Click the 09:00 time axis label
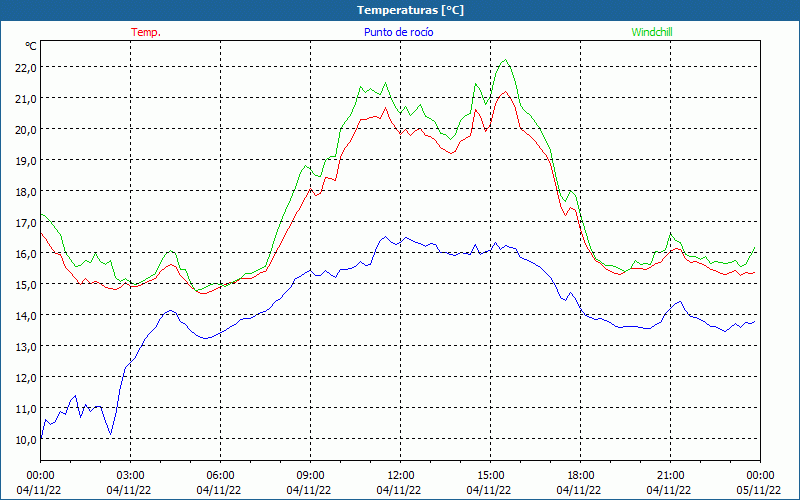Image resolution: width=800 pixels, height=500 pixels. (310, 475)
